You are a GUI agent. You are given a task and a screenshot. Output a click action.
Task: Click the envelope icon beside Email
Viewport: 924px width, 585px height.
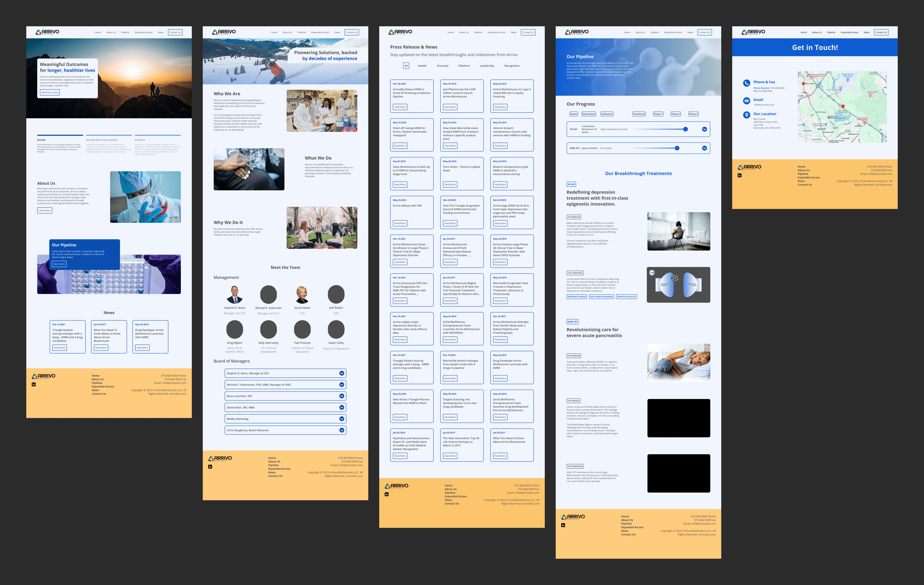[747, 101]
